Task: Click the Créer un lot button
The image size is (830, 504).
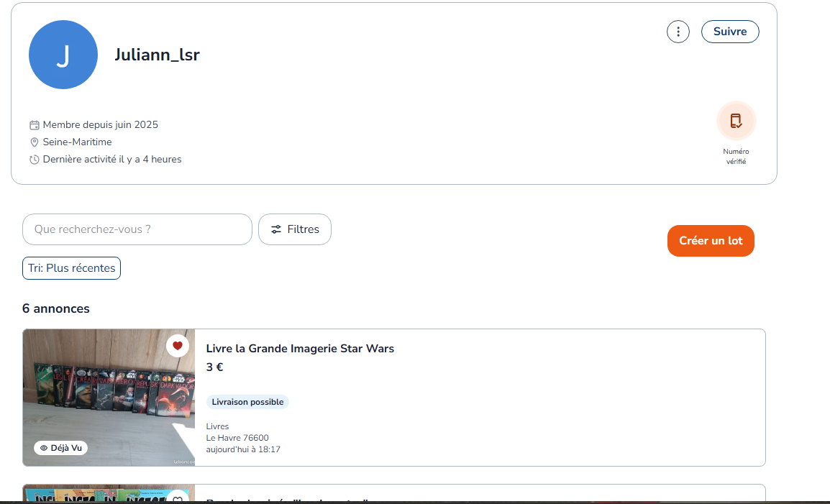Action: tap(711, 241)
